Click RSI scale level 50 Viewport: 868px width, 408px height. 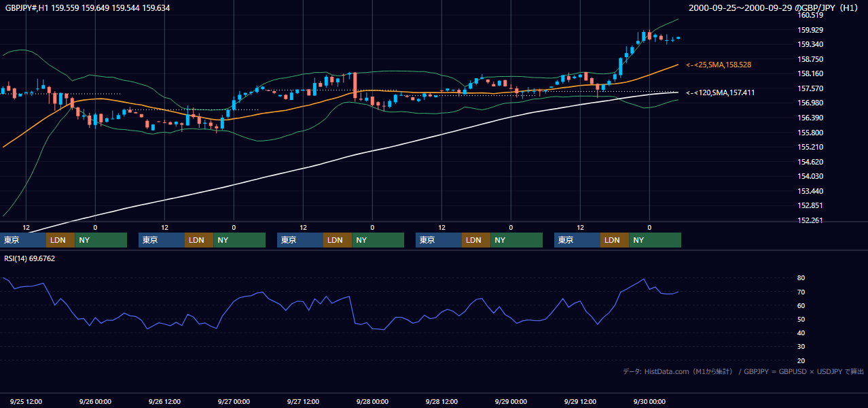coord(801,319)
